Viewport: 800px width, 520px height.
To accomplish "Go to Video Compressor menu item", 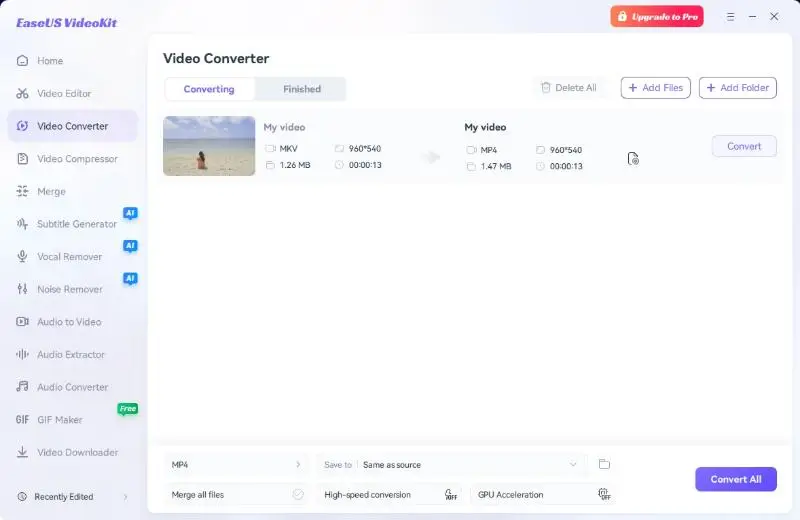I will [73, 159].
